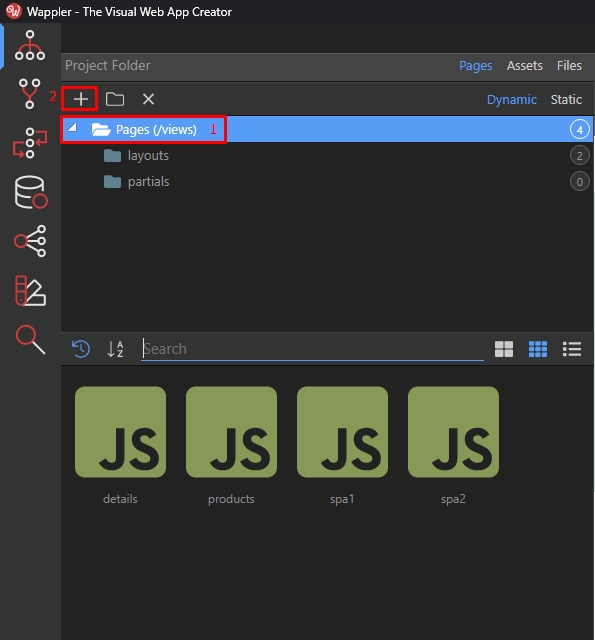Toggle the recent history sort icon
The image size is (595, 640).
click(81, 349)
